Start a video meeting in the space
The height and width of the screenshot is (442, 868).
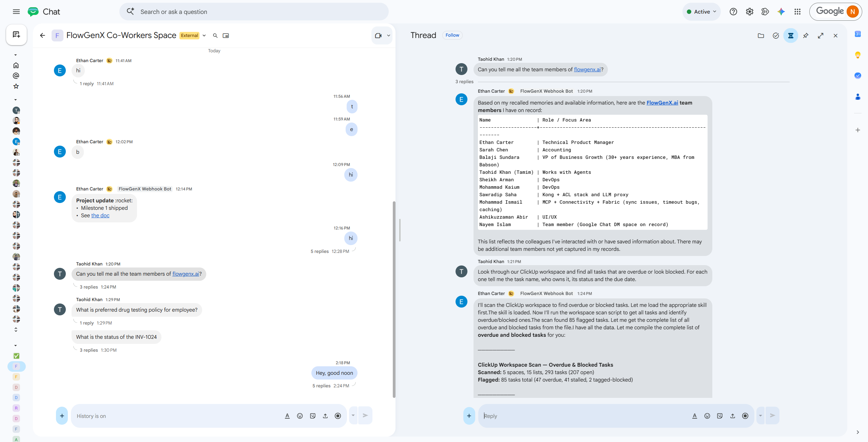click(x=378, y=35)
